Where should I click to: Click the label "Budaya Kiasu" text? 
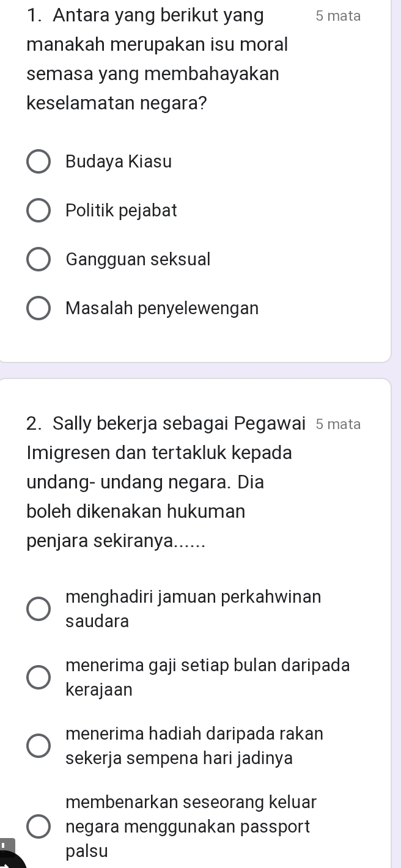point(119,161)
